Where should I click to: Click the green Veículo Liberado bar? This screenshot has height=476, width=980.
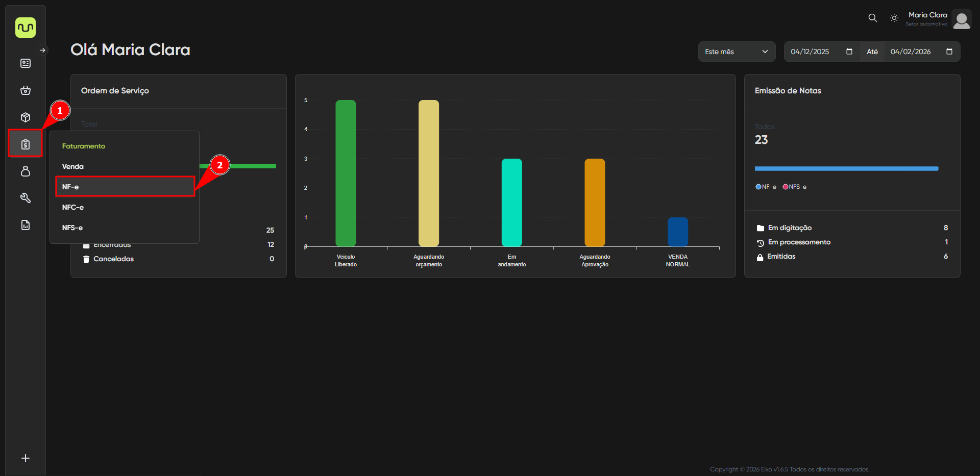[x=346, y=173]
